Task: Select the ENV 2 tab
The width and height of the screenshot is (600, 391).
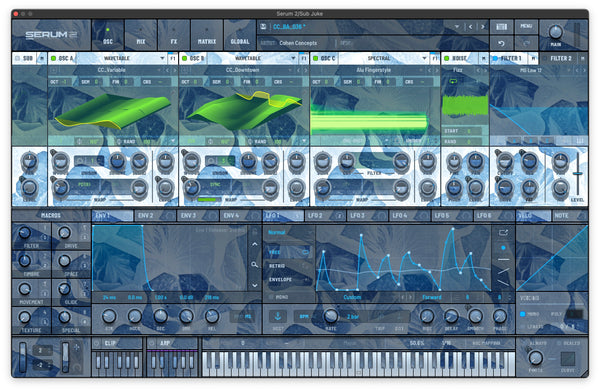Action: [155, 216]
